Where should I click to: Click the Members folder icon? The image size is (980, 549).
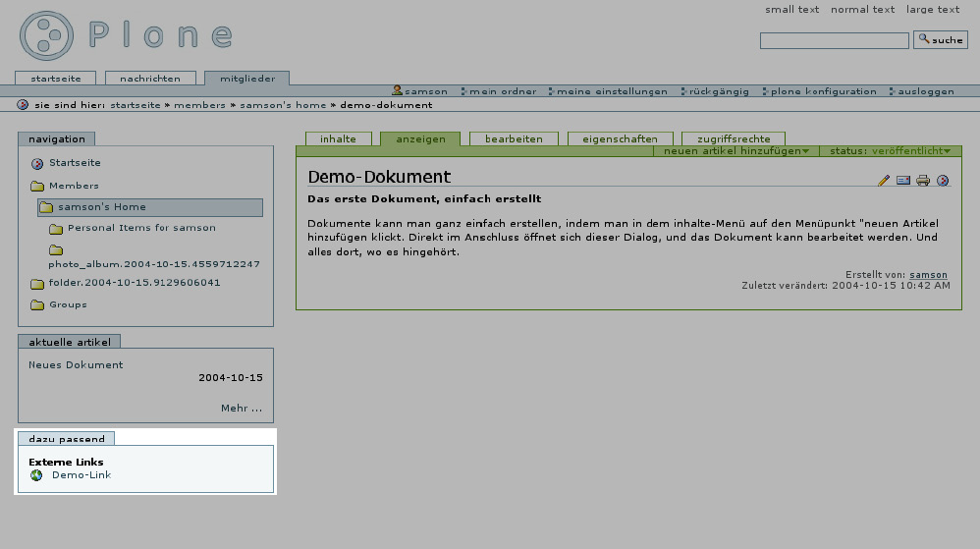37,187
